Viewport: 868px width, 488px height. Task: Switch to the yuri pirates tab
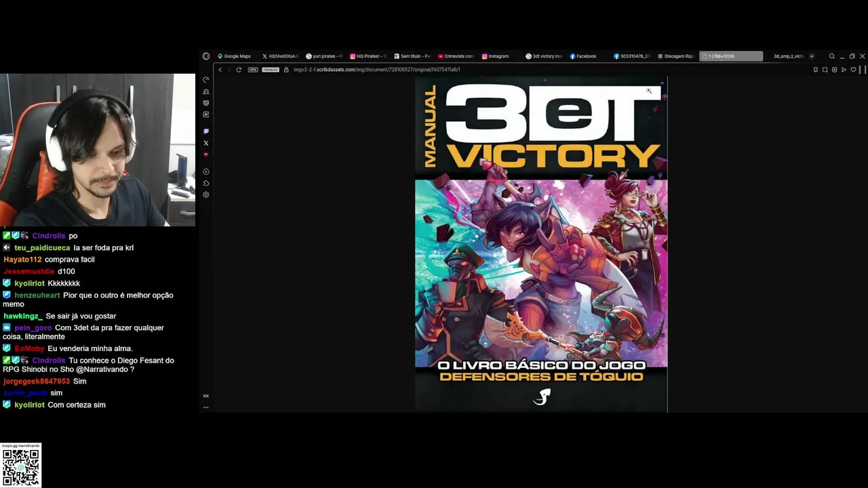click(x=325, y=56)
